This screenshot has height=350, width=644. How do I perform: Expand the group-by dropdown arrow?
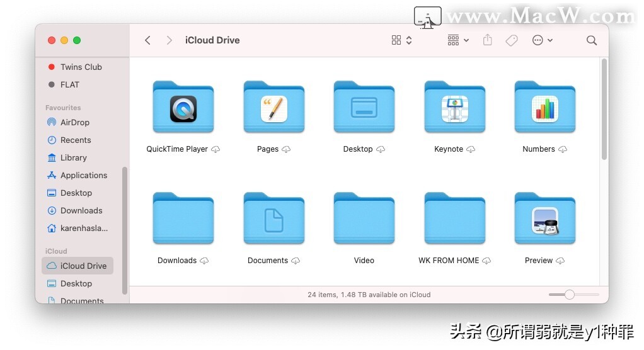click(x=466, y=40)
